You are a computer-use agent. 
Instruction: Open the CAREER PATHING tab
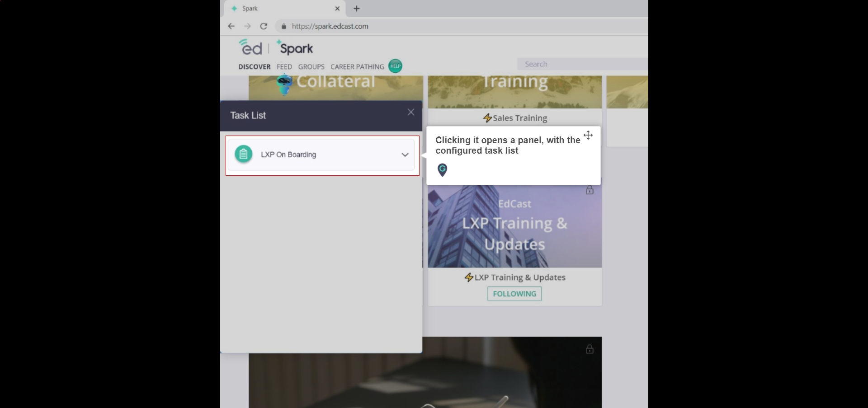tap(357, 67)
